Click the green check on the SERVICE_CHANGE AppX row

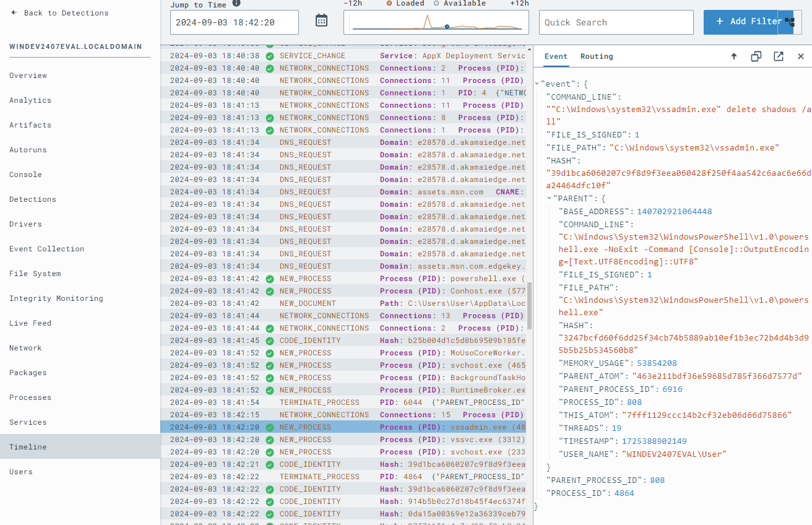(x=269, y=56)
